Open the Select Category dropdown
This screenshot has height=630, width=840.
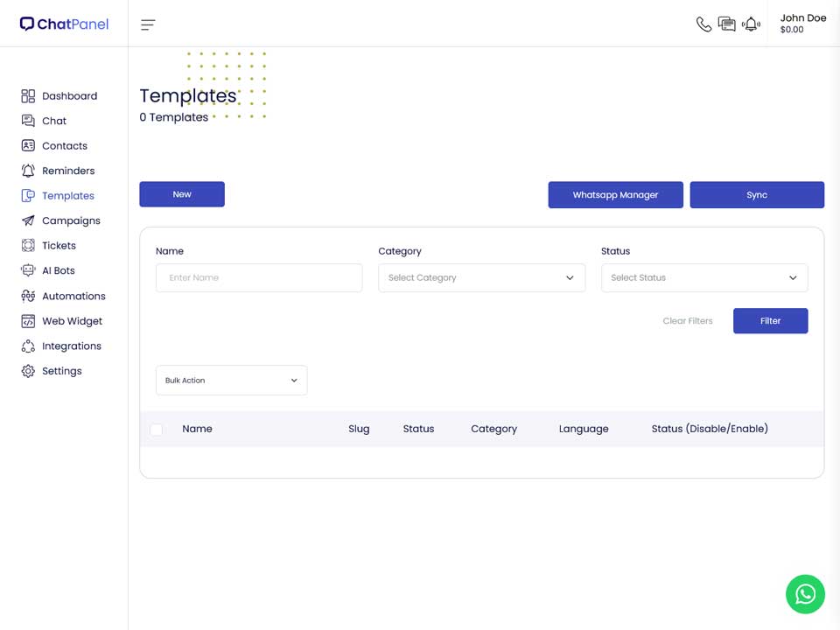point(481,277)
